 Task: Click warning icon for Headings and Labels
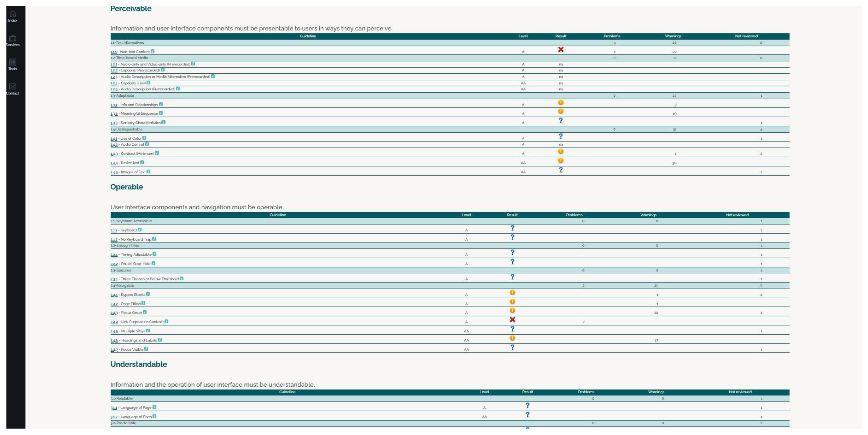pyautogui.click(x=512, y=338)
